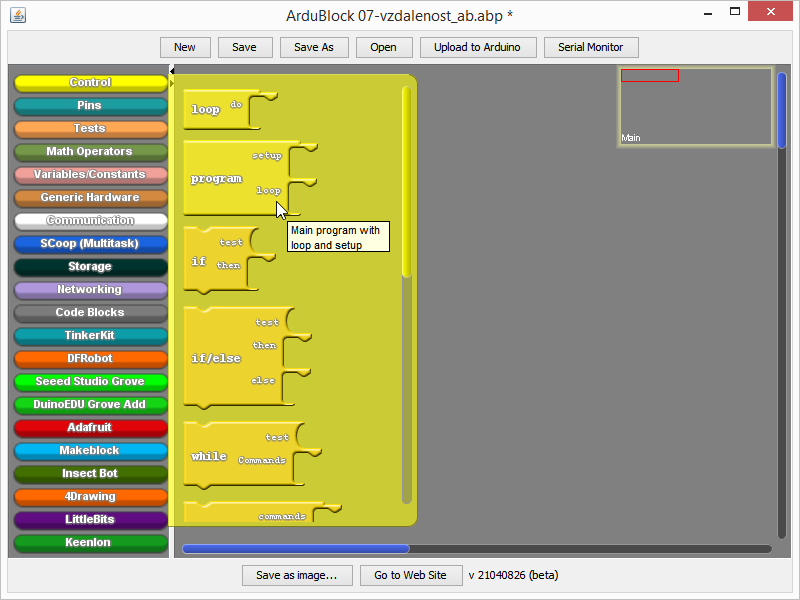Close the ArduBlock window
The image size is (800, 600).
[770, 11]
